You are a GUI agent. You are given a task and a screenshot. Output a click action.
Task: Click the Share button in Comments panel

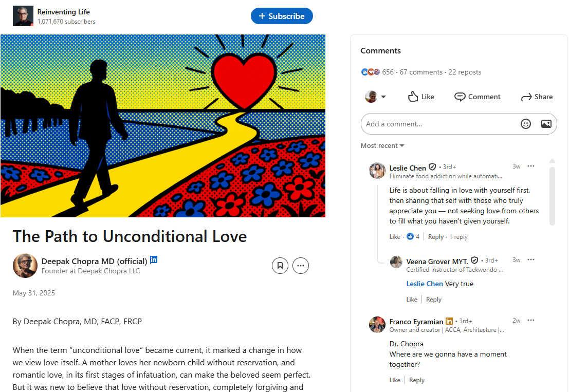[x=537, y=97]
